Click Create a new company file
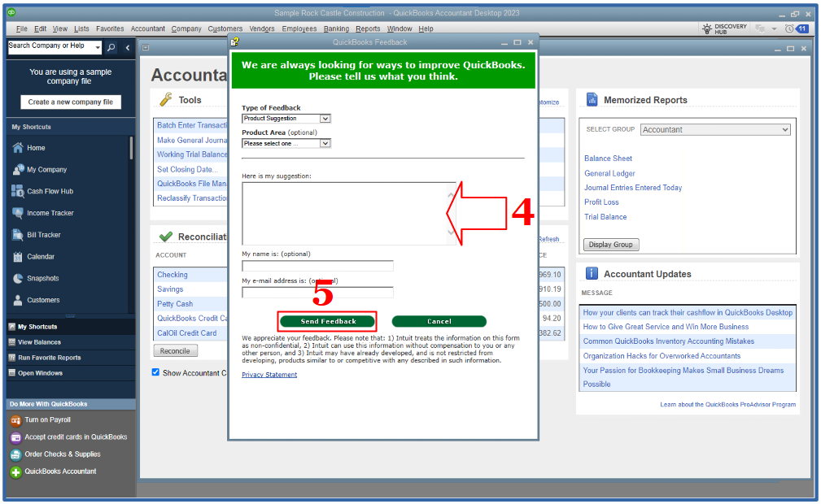This screenshot has width=821, height=504. (71, 102)
